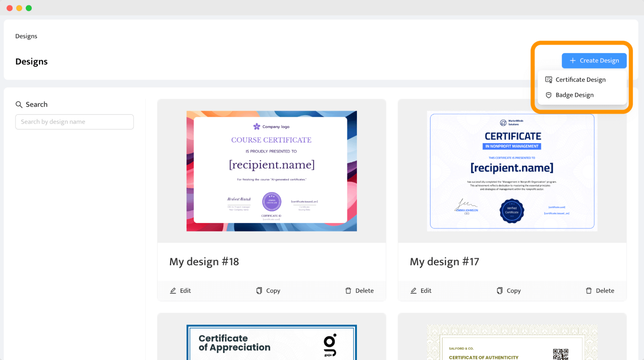Click the trash icon on My design #18
This screenshot has height=360, width=644.
348,291
